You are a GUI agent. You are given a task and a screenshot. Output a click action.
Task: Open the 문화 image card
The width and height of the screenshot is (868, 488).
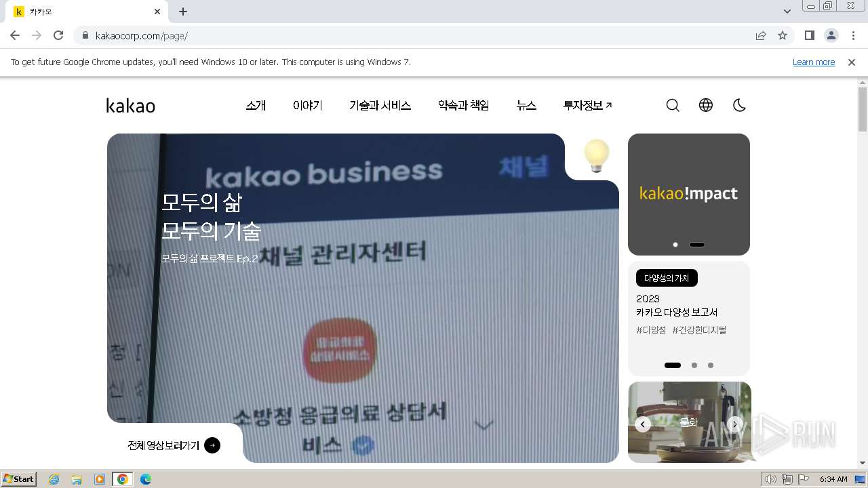click(x=689, y=422)
